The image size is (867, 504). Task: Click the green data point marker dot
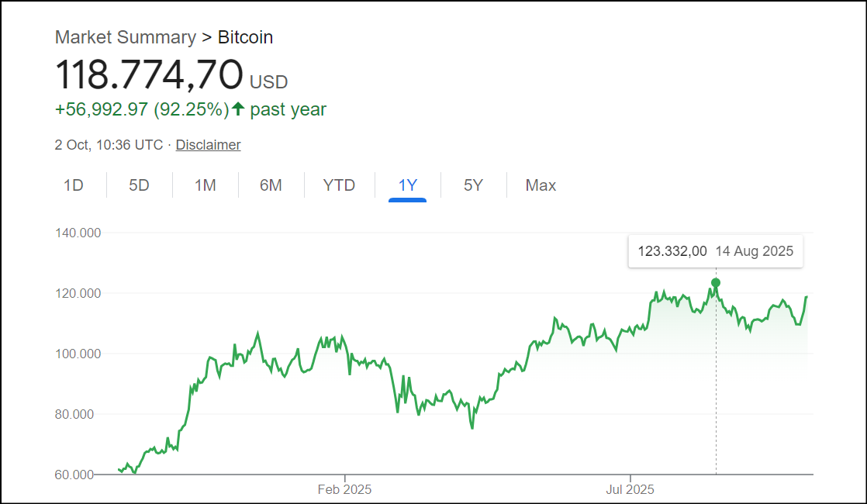pos(716,283)
